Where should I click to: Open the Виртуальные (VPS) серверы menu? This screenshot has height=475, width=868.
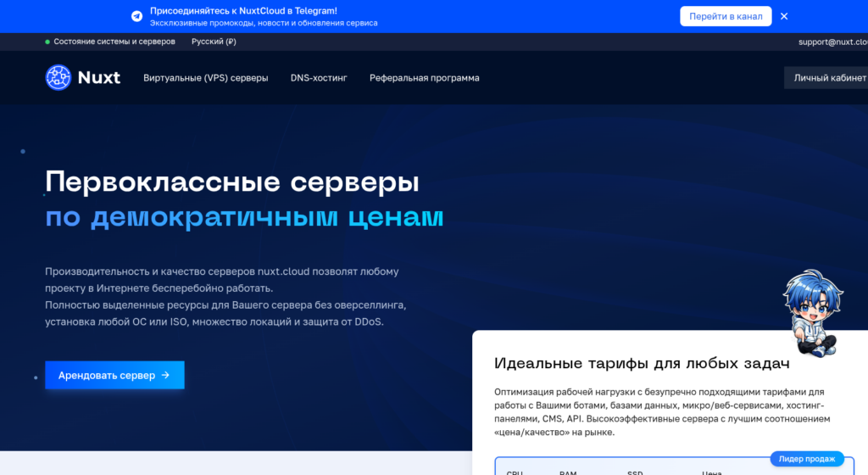[x=205, y=78]
